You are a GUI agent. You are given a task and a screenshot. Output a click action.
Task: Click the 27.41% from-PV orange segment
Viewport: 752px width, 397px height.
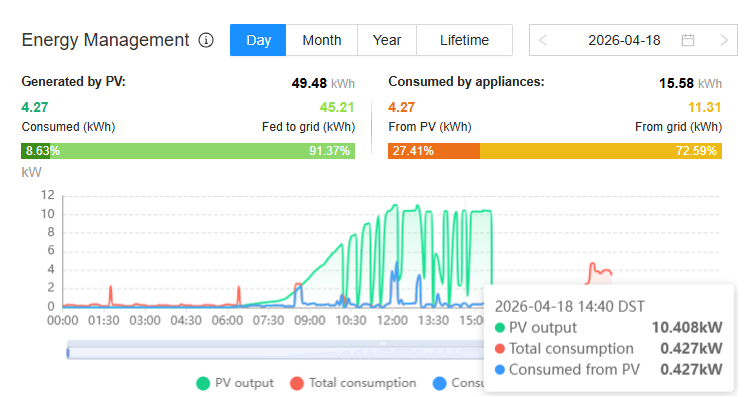434,151
